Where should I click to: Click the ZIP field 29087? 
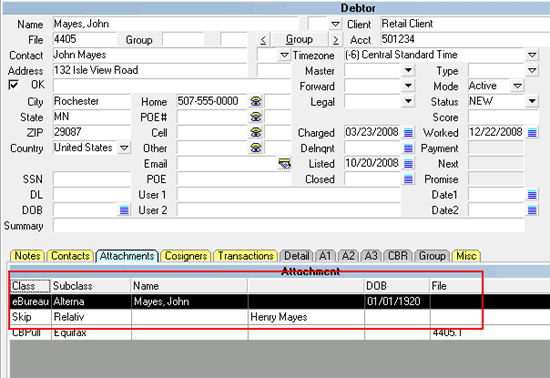click(92, 132)
